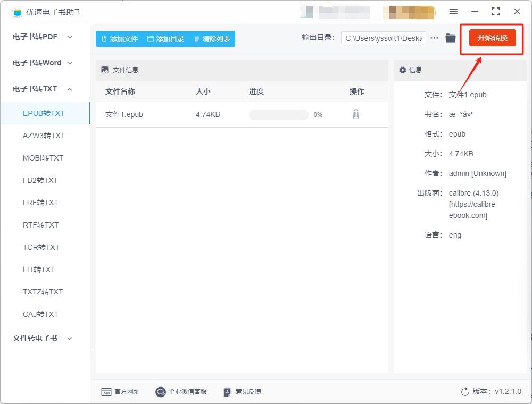
Task: Click the 版本 refresh update icon
Action: [465, 392]
